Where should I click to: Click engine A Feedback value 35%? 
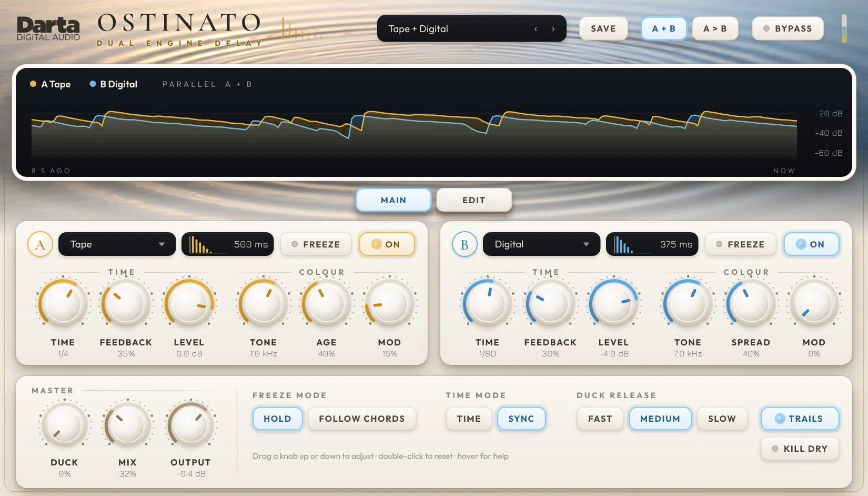[126, 354]
